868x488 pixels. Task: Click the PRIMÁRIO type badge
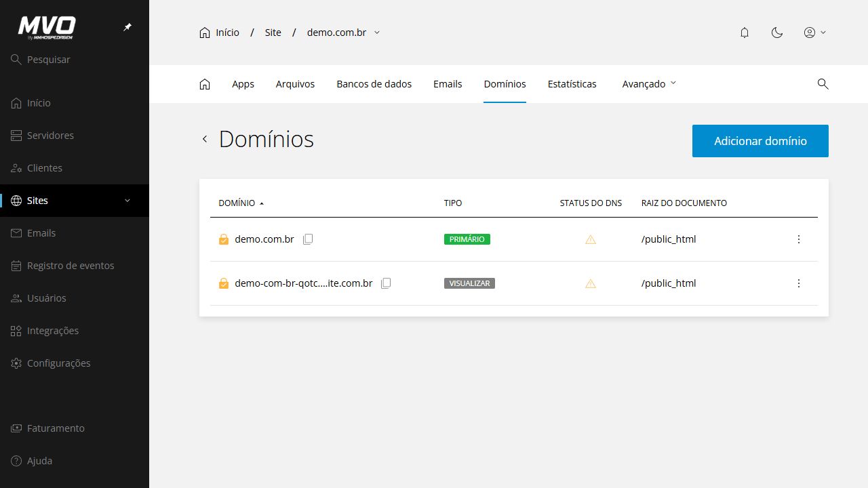pos(467,239)
